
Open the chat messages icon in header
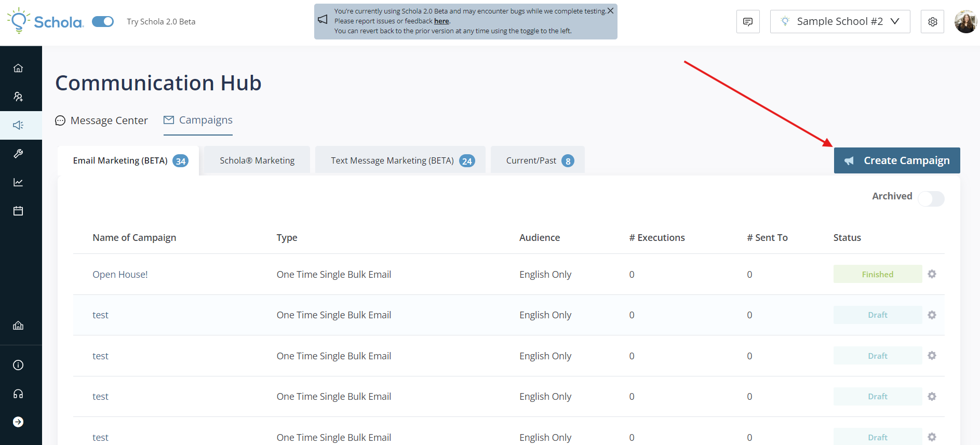pos(748,22)
